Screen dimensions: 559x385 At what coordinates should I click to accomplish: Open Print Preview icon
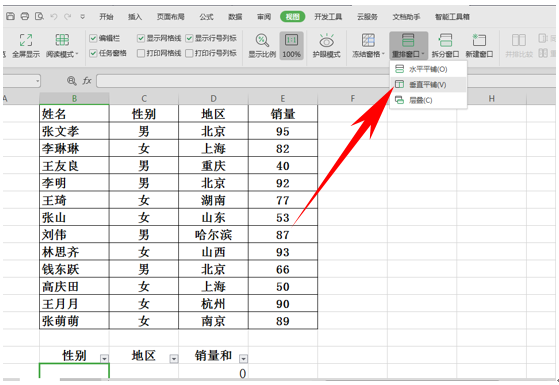tap(39, 16)
